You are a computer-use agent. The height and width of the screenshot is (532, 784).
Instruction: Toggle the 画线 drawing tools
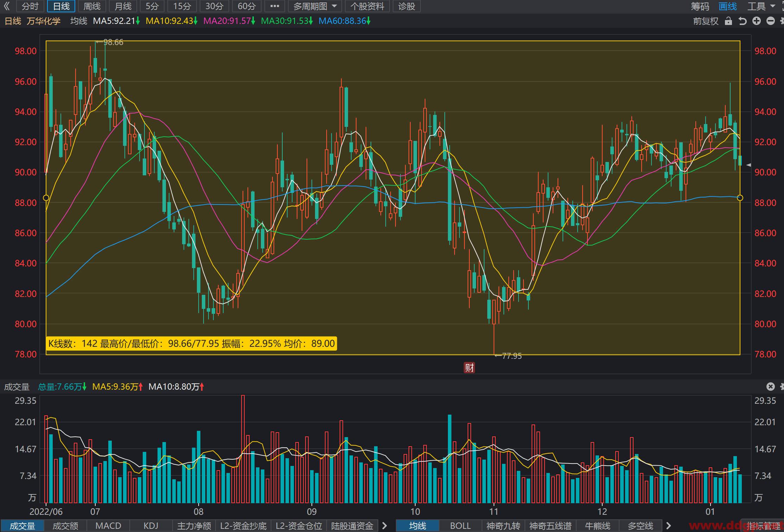pos(727,6)
